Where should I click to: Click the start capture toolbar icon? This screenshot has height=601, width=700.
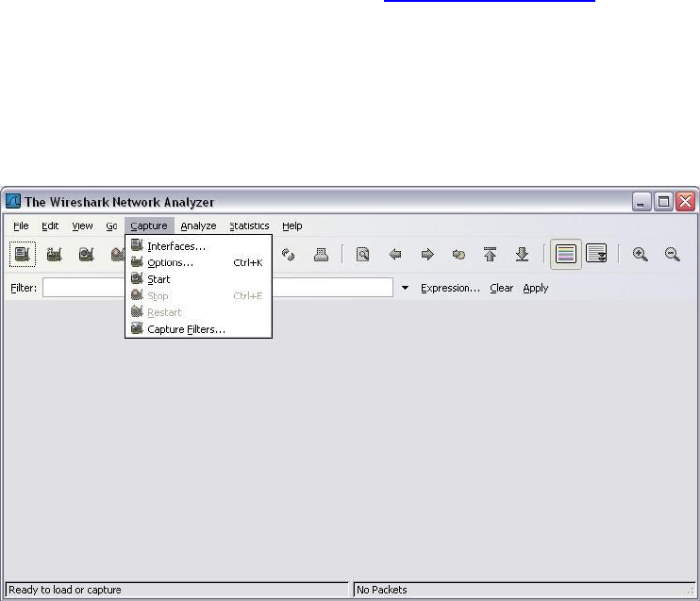pyautogui.click(x=86, y=255)
